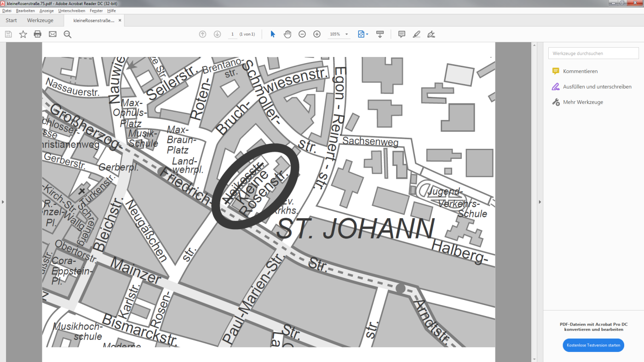Send the file by email envelope icon

[52, 34]
